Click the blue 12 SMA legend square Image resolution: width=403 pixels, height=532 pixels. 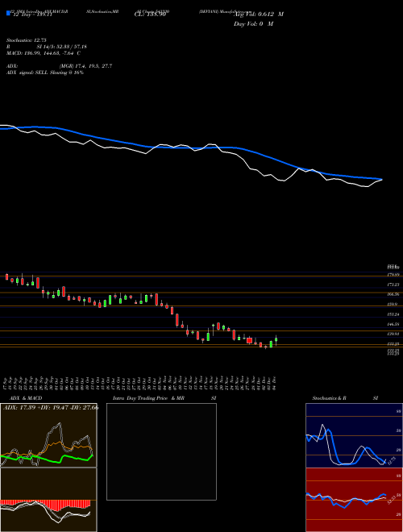pos(8,14)
